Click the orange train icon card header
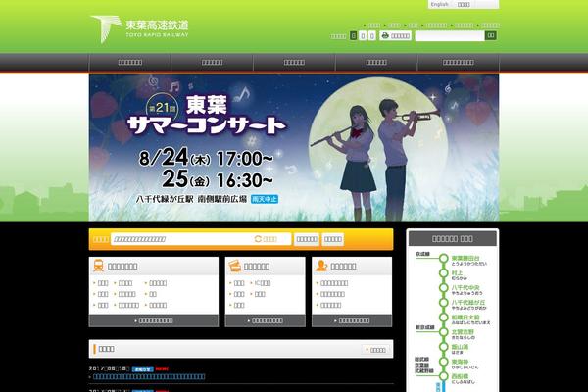The image size is (588, 392). (x=154, y=266)
